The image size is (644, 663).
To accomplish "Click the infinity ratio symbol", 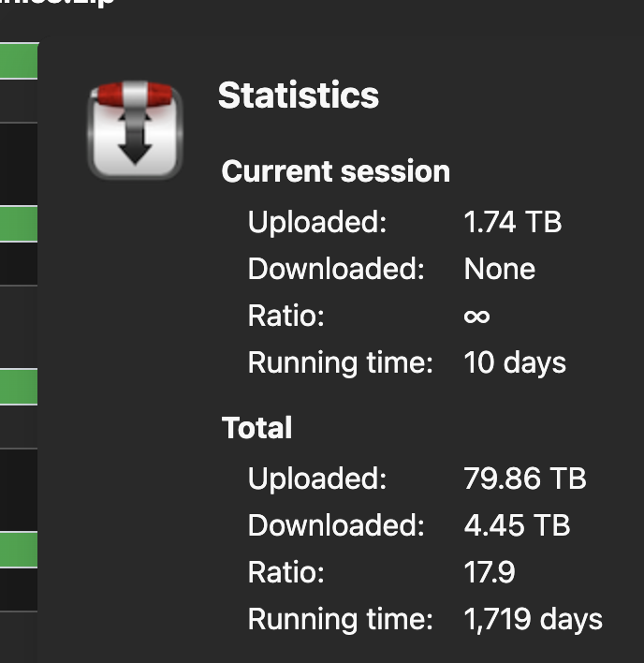I will (x=476, y=317).
